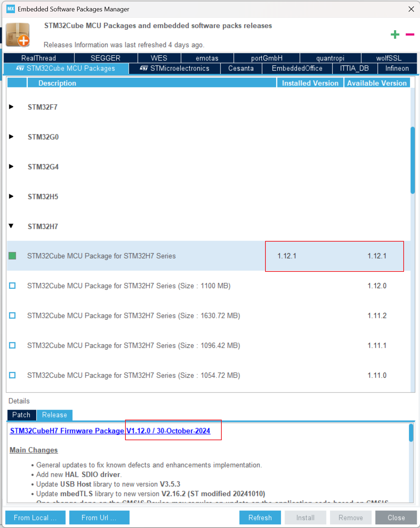Viewport: 420px width, 528px height.
Task: Expand the STM32G4 package group
Action: (11, 167)
